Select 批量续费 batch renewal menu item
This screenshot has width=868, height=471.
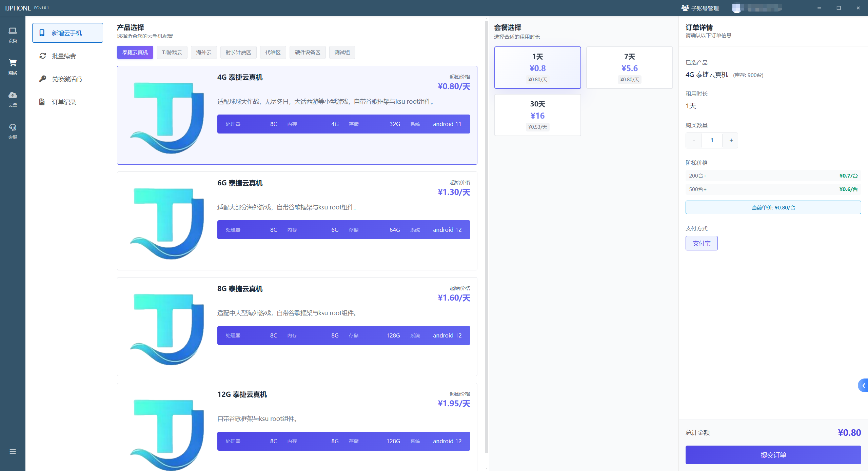(x=64, y=56)
